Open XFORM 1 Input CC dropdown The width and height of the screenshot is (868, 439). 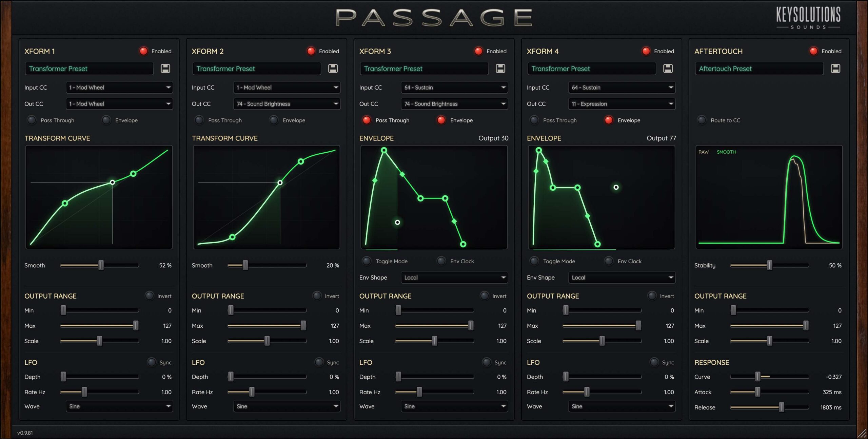pyautogui.click(x=119, y=88)
